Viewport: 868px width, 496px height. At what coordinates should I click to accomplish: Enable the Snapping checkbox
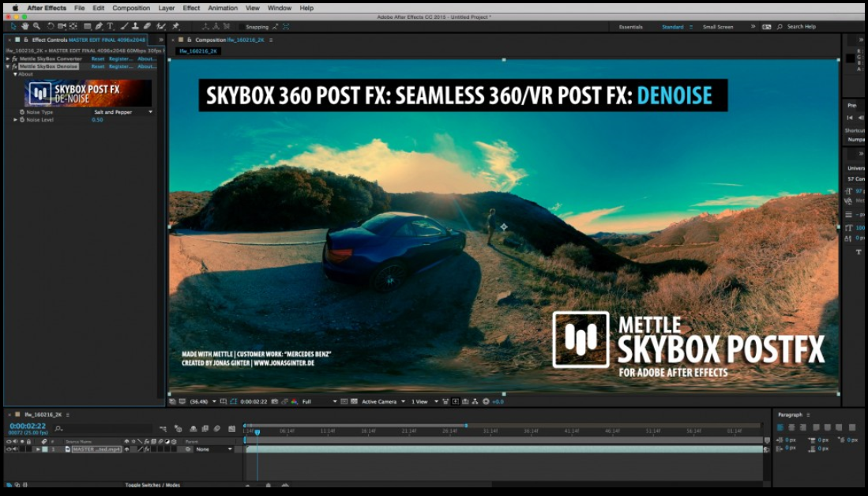pos(242,27)
